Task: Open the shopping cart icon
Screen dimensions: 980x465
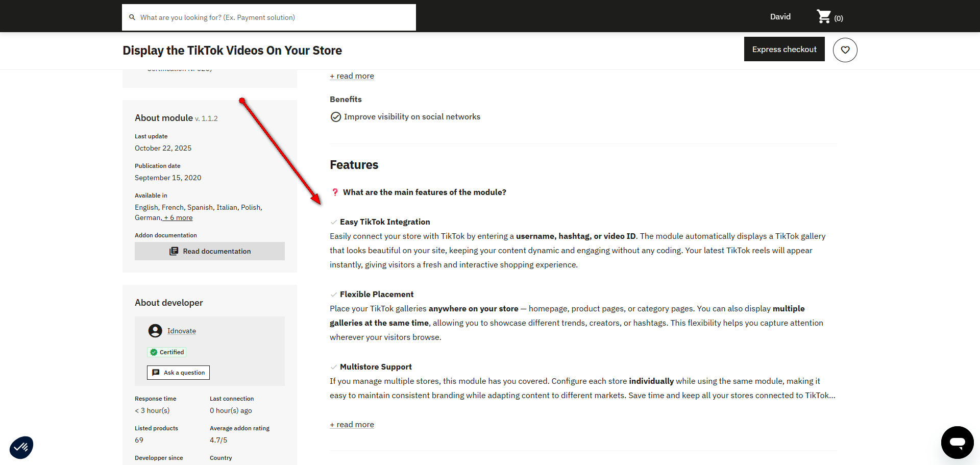Action: [x=824, y=17]
